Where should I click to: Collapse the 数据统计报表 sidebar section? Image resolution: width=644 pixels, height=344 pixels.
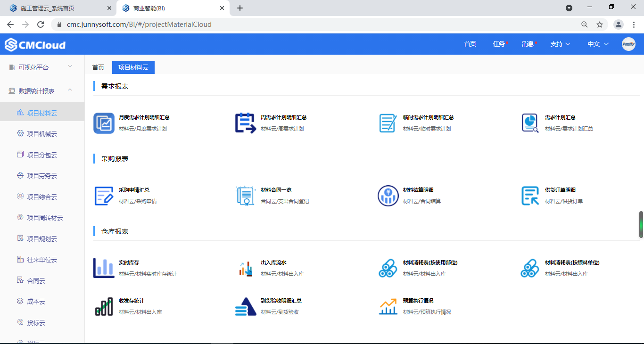70,90
